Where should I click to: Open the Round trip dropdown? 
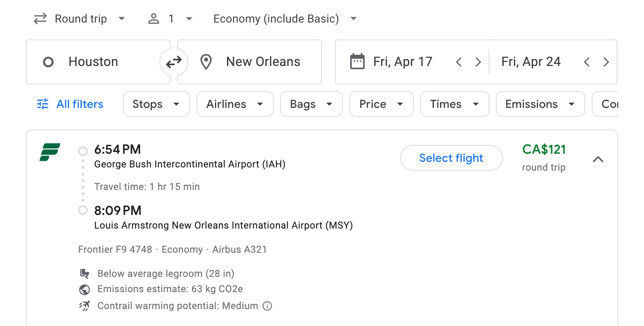coord(122,19)
